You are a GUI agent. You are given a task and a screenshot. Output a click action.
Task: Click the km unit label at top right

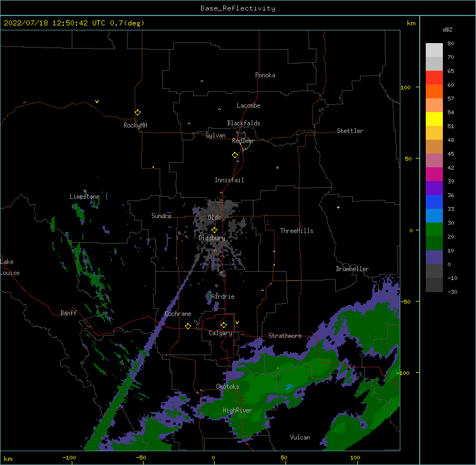(411, 23)
